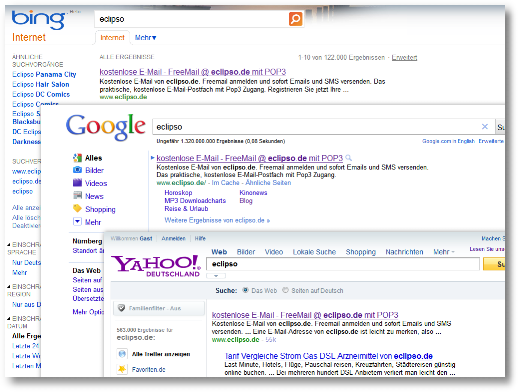Screen dimensions: 520x392
Task: Switch to the Bilder tab in Yahoo
Action: (246, 252)
